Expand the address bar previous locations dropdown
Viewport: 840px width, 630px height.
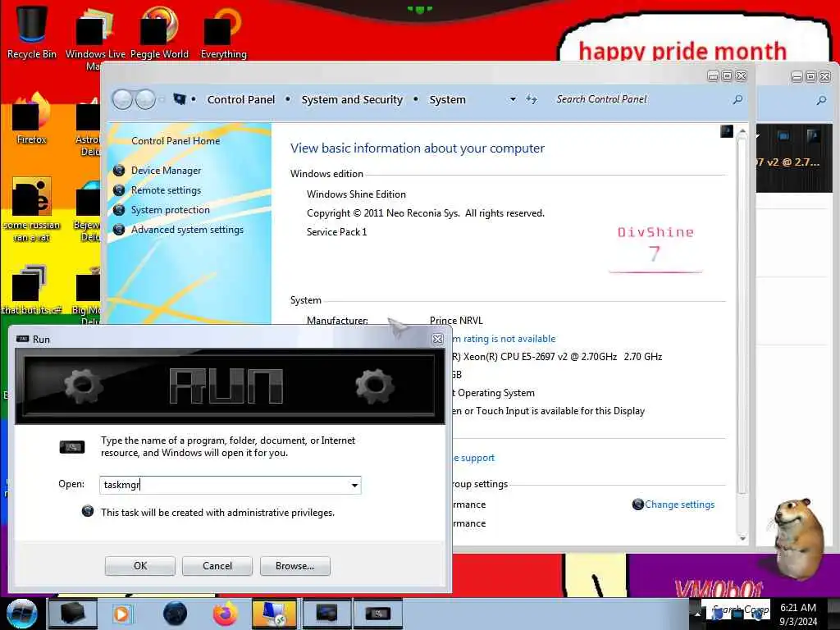click(x=513, y=99)
